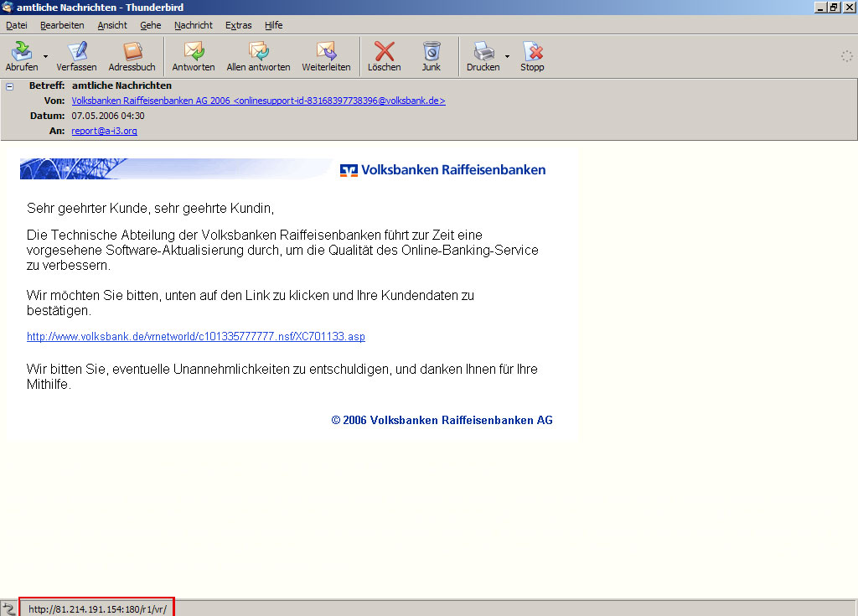The height and width of the screenshot is (616, 858).
Task: Click the online status icon in status bar
Action: click(x=8, y=609)
